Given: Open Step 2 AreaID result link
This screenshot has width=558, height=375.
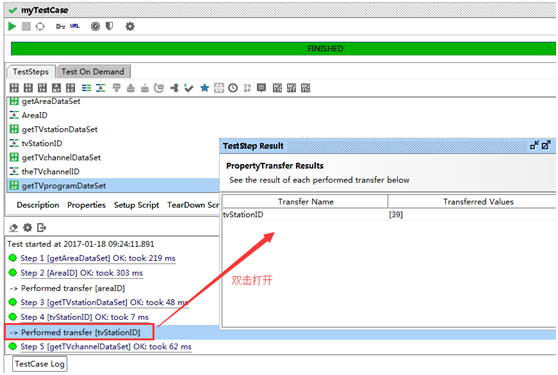Looking at the screenshot, I should coord(81,273).
